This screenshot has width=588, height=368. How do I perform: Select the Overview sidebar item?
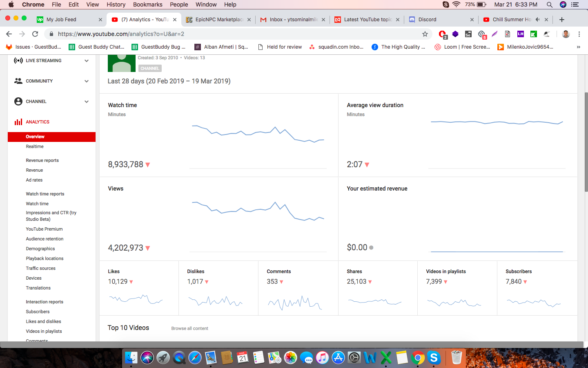point(51,137)
